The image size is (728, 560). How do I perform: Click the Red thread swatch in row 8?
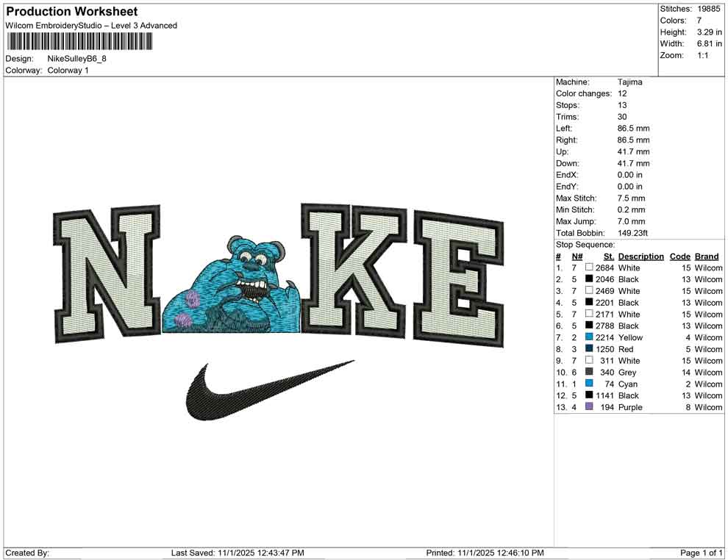[589, 349]
